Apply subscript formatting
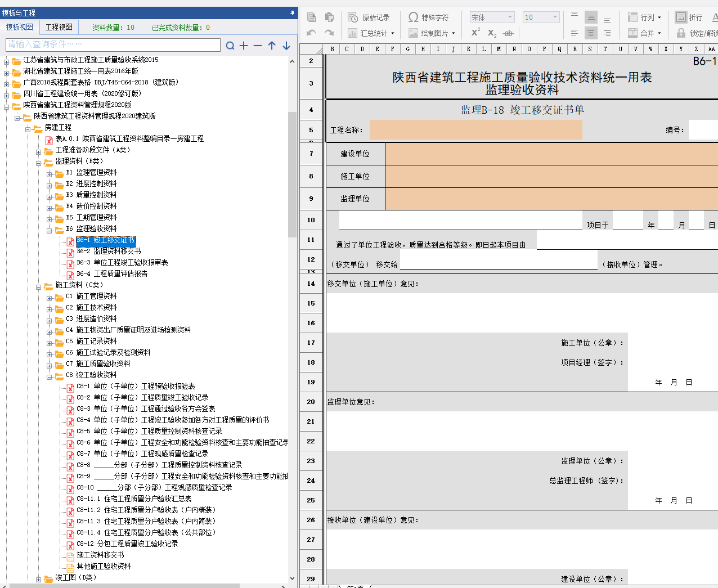The height and width of the screenshot is (588, 718). click(492, 33)
